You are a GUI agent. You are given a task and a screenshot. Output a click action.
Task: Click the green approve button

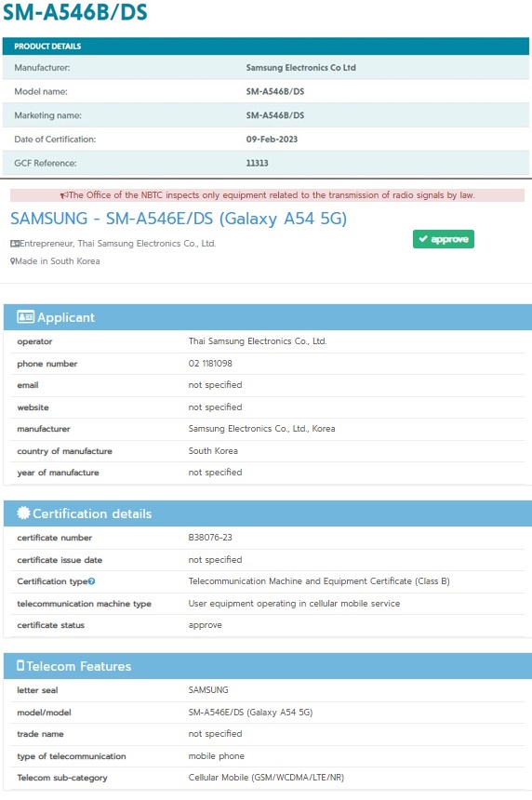[x=444, y=239]
